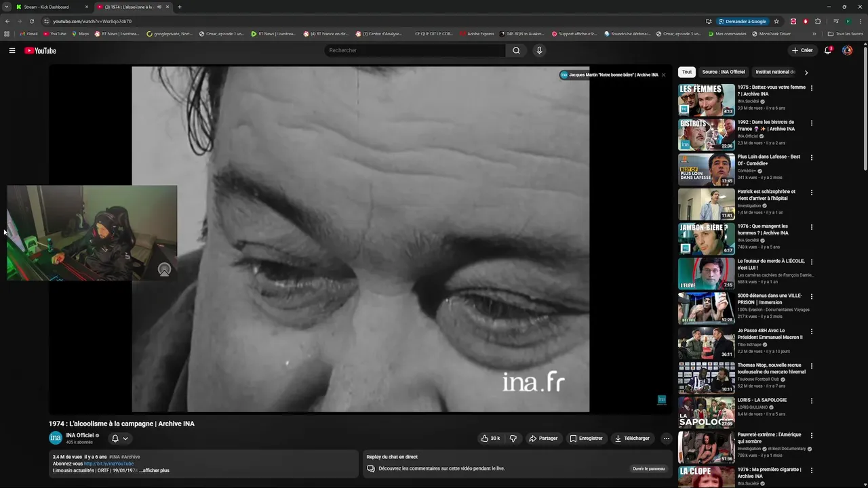Open the YouTube guide hamburger menu
This screenshot has height=488, width=868.
click(12, 50)
